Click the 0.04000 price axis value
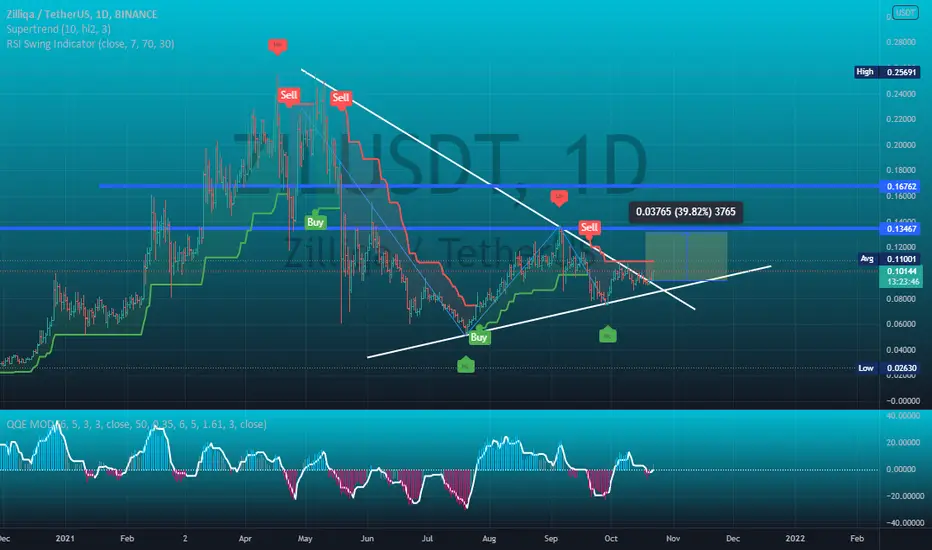Screen dimensions: 932x550 point(900,350)
